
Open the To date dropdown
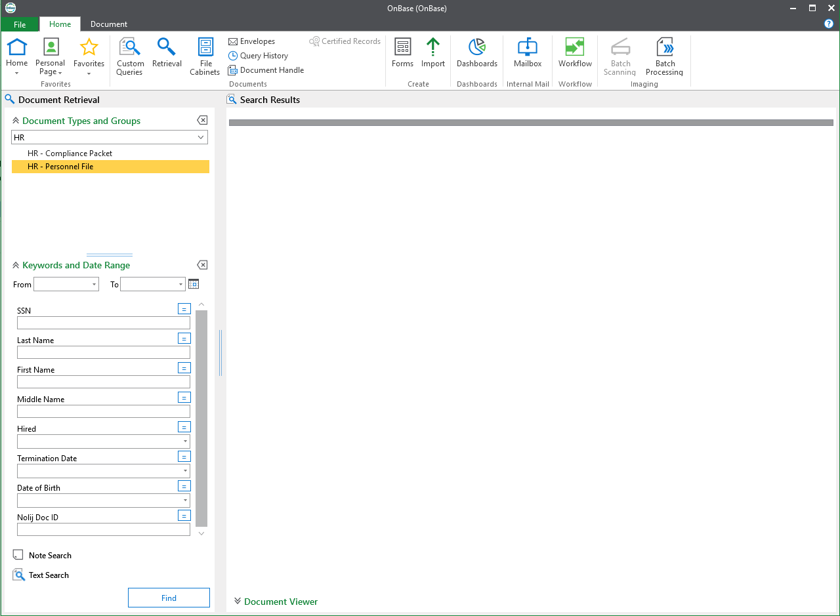pos(181,284)
